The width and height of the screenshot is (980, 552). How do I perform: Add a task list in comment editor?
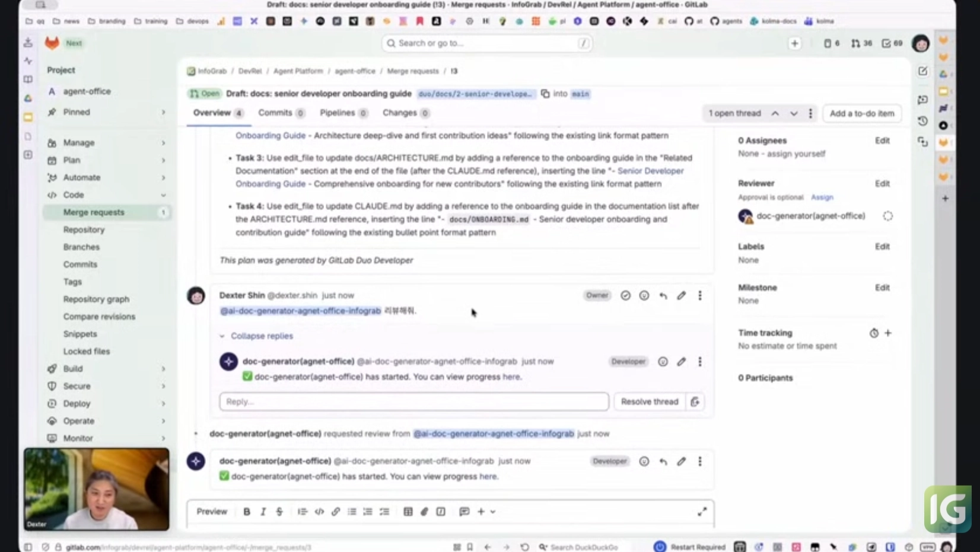tap(384, 512)
